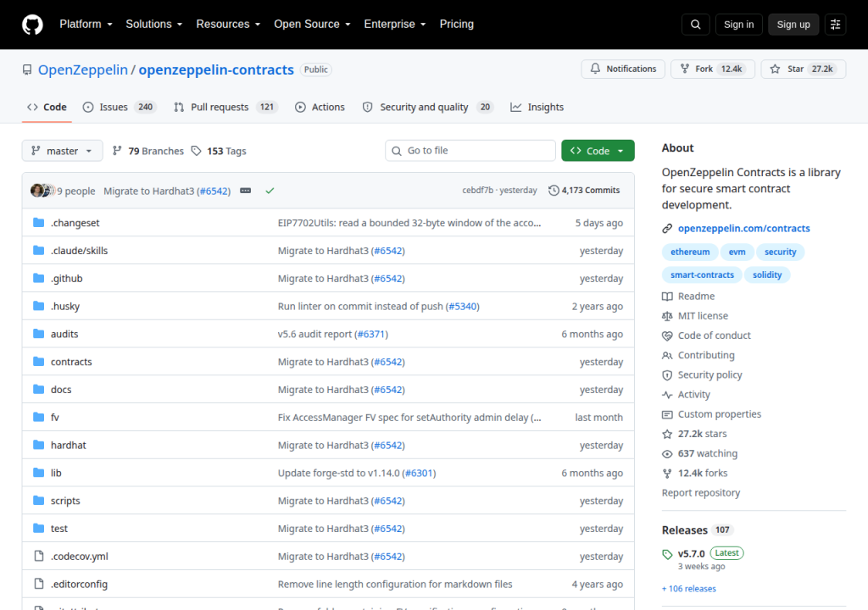Open lib folder

pyautogui.click(x=56, y=473)
